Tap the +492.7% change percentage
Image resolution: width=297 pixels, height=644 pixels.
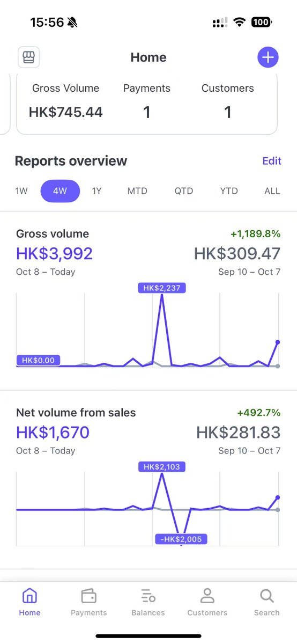(x=259, y=413)
